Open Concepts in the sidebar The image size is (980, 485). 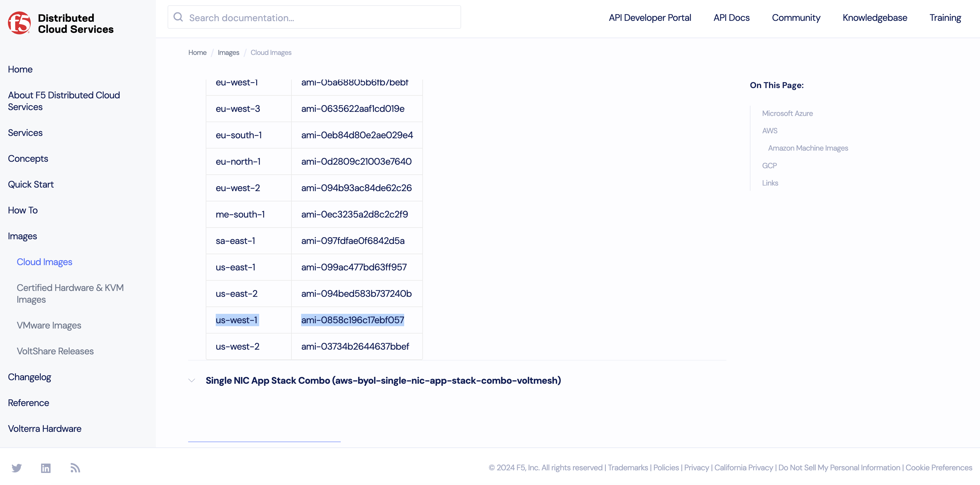pyautogui.click(x=28, y=159)
